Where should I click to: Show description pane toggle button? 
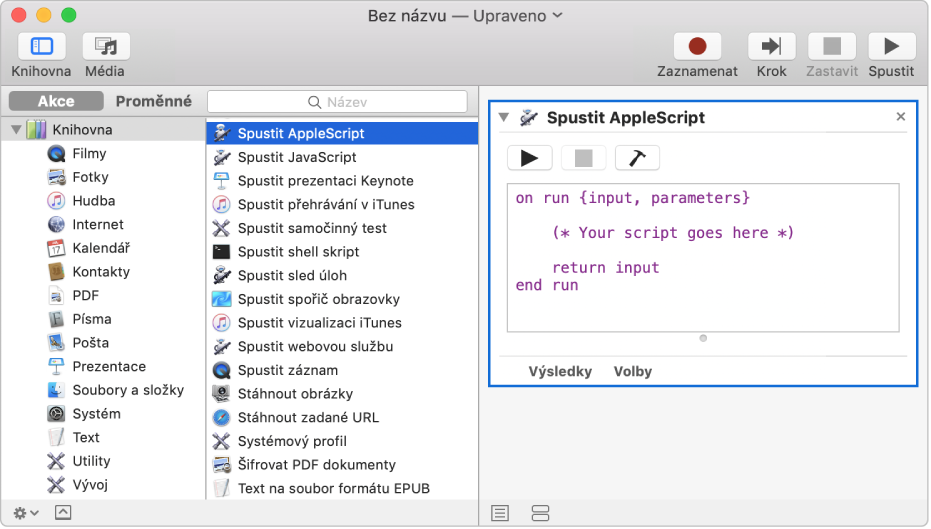pyautogui.click(x=63, y=513)
